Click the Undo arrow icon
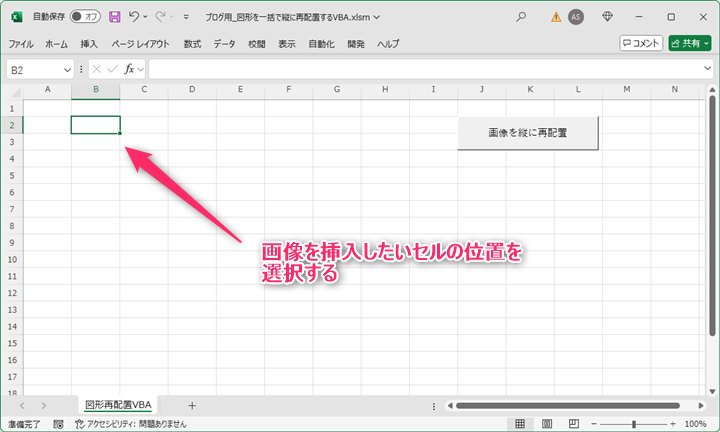This screenshot has width=720, height=432. click(x=133, y=17)
